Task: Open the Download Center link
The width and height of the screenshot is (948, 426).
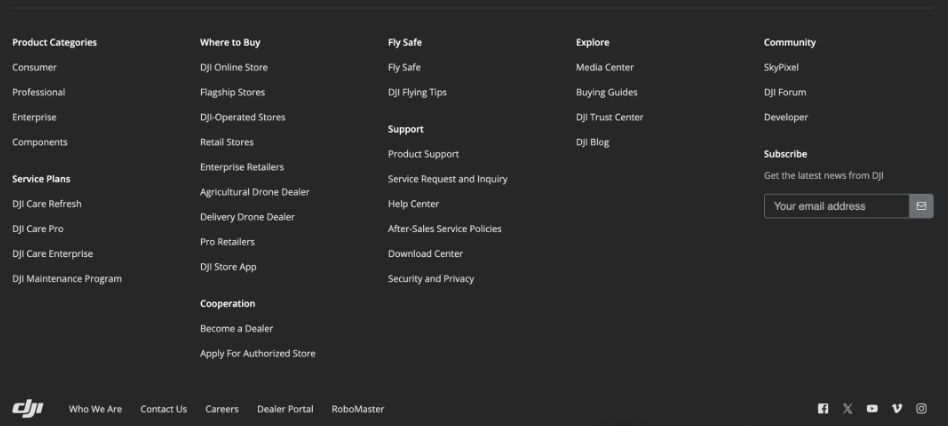Action: point(425,254)
